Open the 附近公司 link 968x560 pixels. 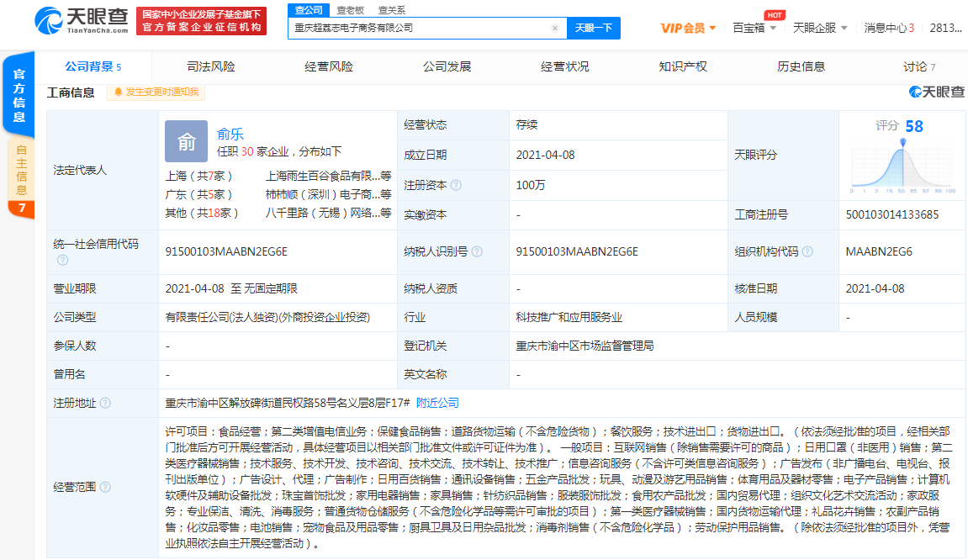(437, 404)
